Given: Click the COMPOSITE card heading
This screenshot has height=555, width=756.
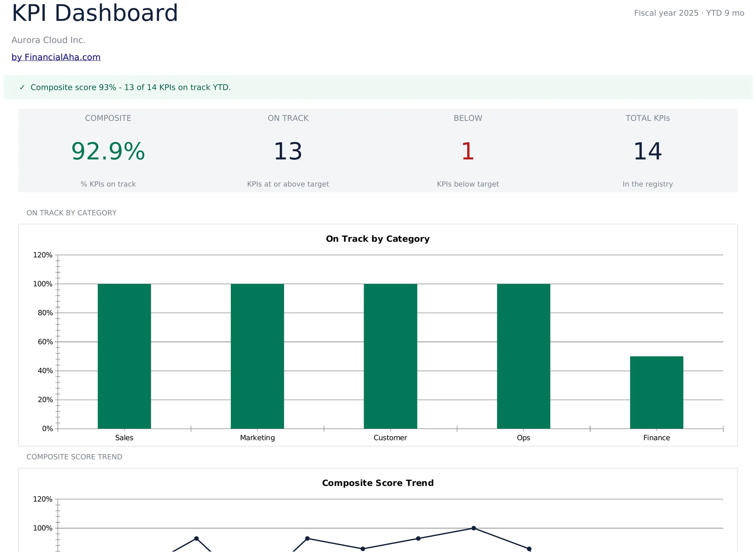Looking at the screenshot, I should click(108, 118).
